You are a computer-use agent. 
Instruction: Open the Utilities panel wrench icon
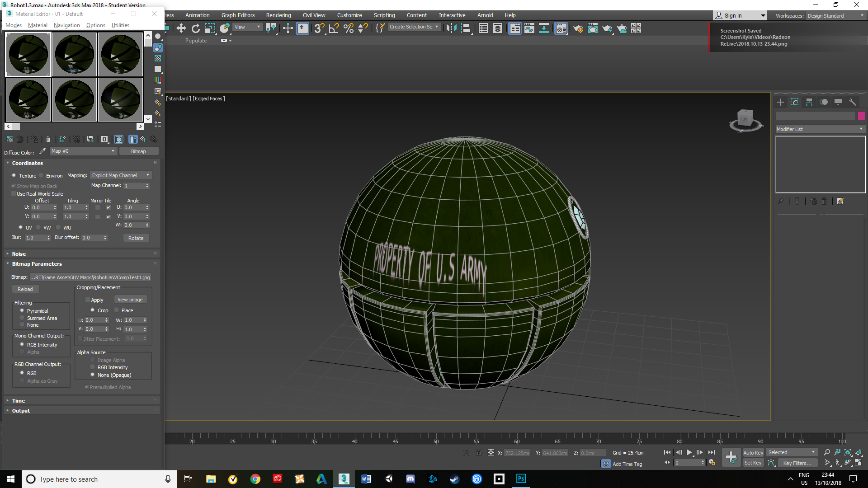pos(853,102)
